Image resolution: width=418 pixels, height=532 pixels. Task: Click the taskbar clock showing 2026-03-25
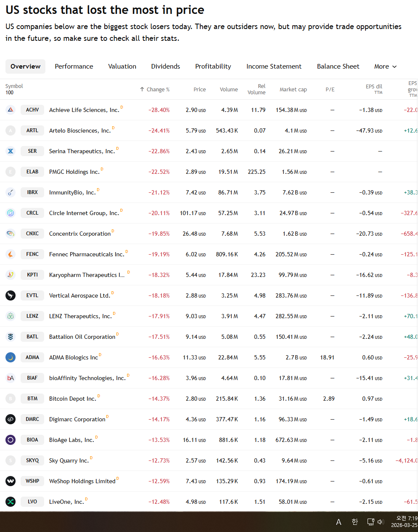(x=404, y=522)
